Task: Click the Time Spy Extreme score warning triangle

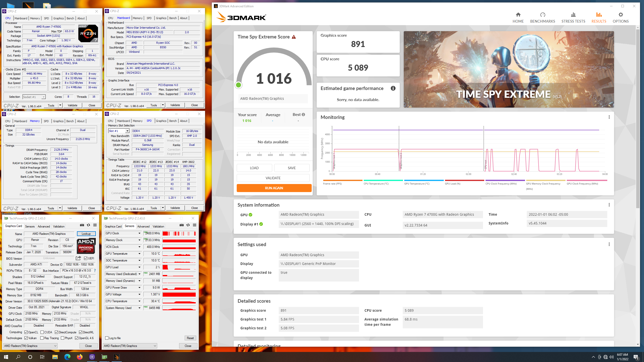Action: (x=294, y=37)
